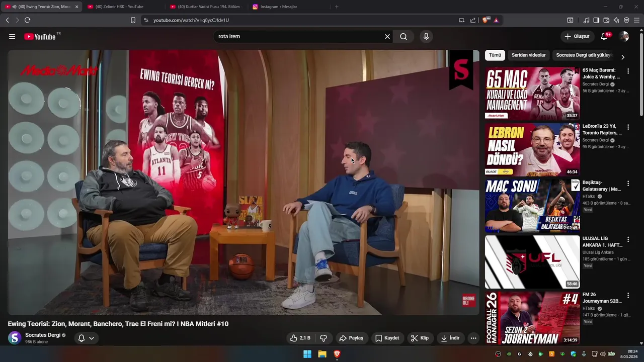Open options menu for FM 26 Journeyman
Viewport: 644px width, 362px height.
pos(628,296)
